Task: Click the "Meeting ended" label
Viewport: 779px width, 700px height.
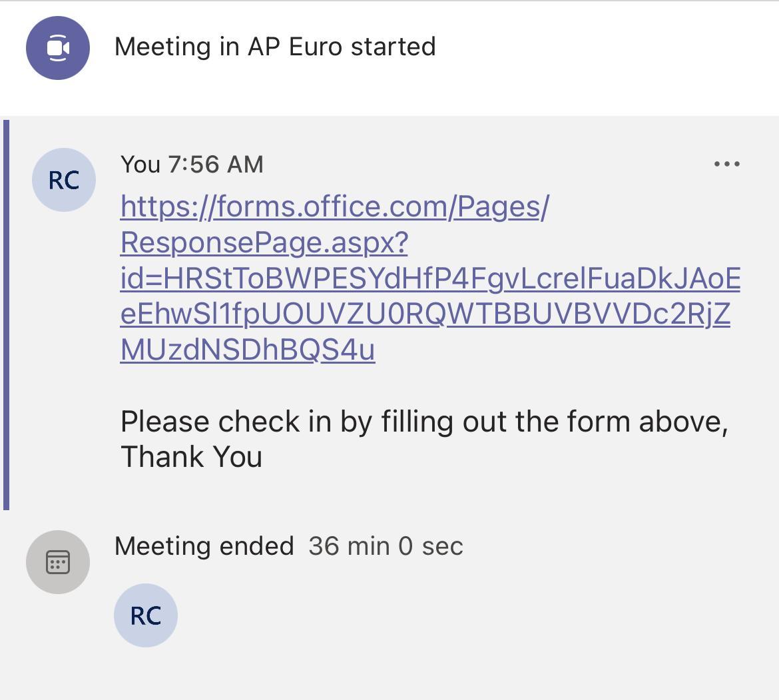Action: pos(204,546)
